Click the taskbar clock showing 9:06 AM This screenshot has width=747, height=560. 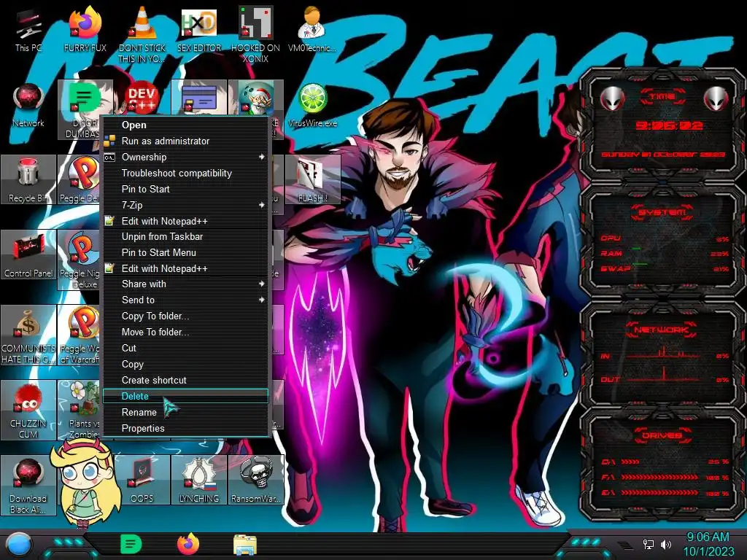[708, 544]
